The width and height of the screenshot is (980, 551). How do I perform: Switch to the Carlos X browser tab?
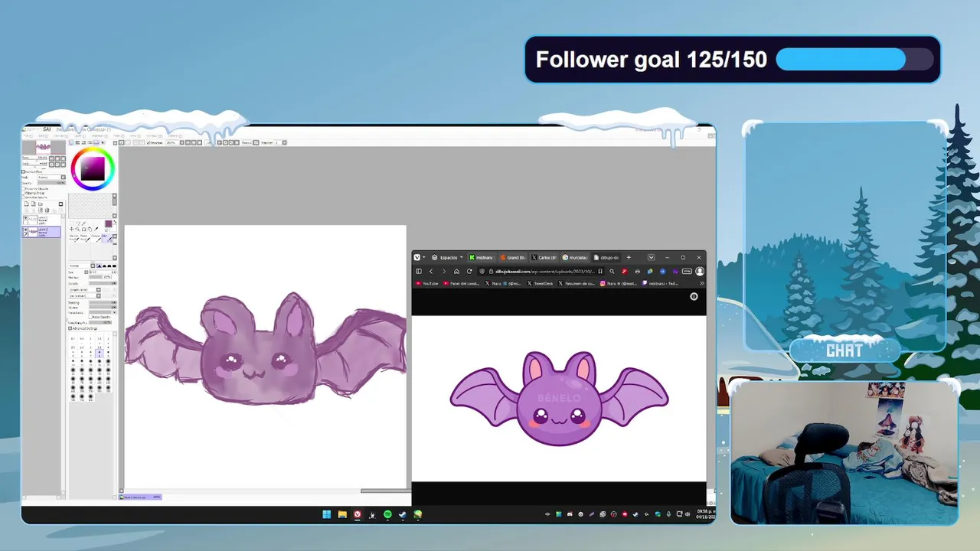[x=544, y=257]
